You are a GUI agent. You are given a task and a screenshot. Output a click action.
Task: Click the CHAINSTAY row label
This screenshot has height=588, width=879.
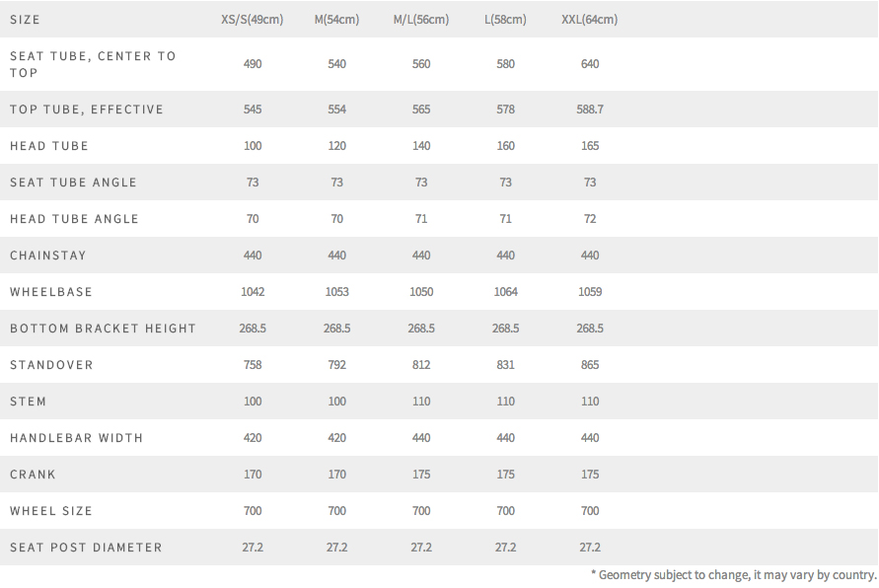pyautogui.click(x=47, y=256)
